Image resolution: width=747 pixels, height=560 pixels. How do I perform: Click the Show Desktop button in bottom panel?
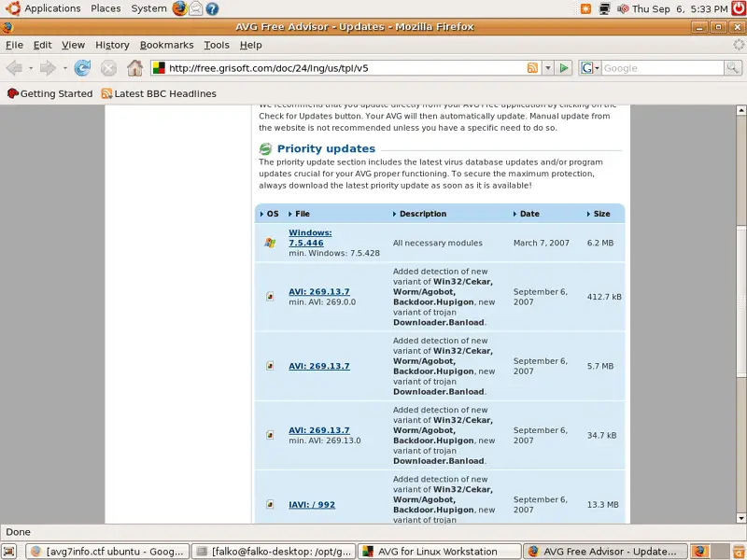pos(9,552)
